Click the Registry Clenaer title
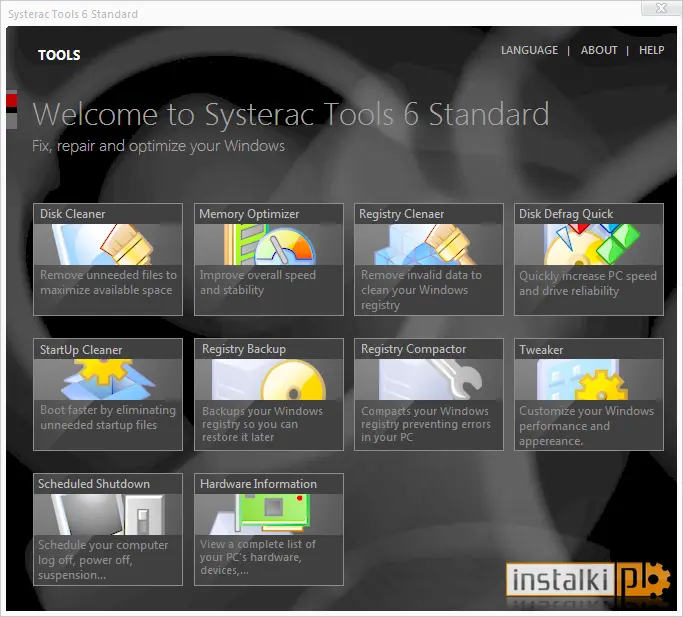Viewport: 683px width, 617px height. pos(402,214)
